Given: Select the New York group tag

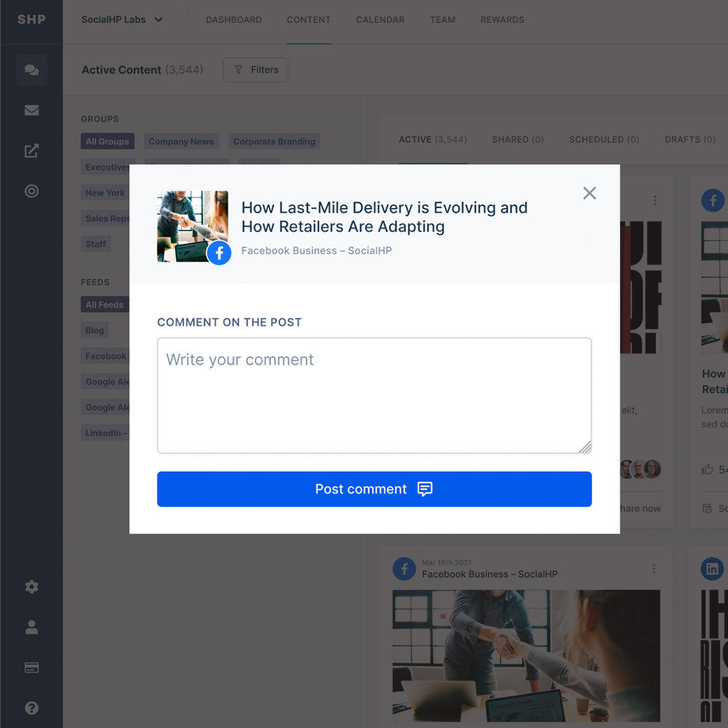Looking at the screenshot, I should (x=105, y=193).
